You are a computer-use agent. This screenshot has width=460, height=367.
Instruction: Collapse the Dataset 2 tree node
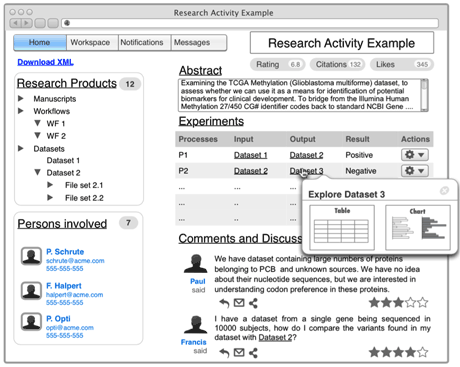(38, 172)
